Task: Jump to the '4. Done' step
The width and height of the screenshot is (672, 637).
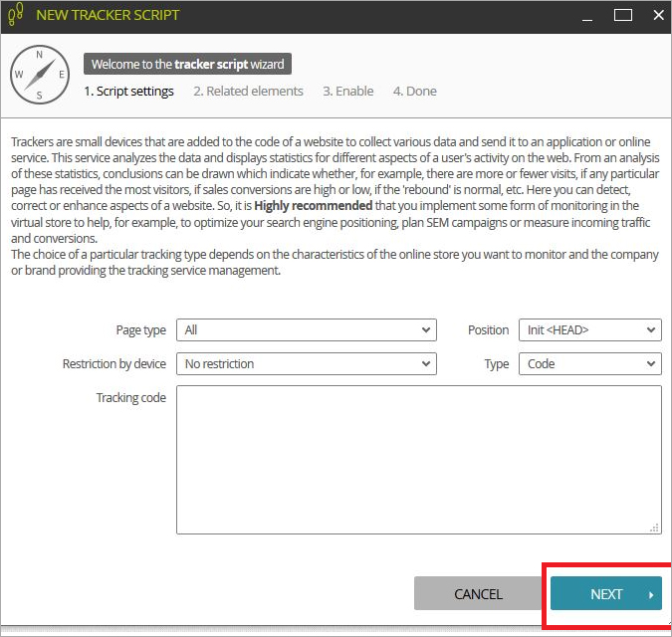Action: tap(414, 92)
